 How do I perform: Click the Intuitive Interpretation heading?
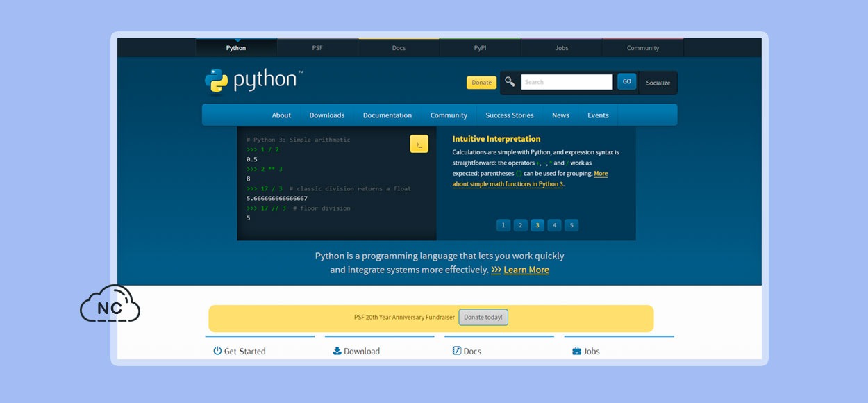click(496, 139)
